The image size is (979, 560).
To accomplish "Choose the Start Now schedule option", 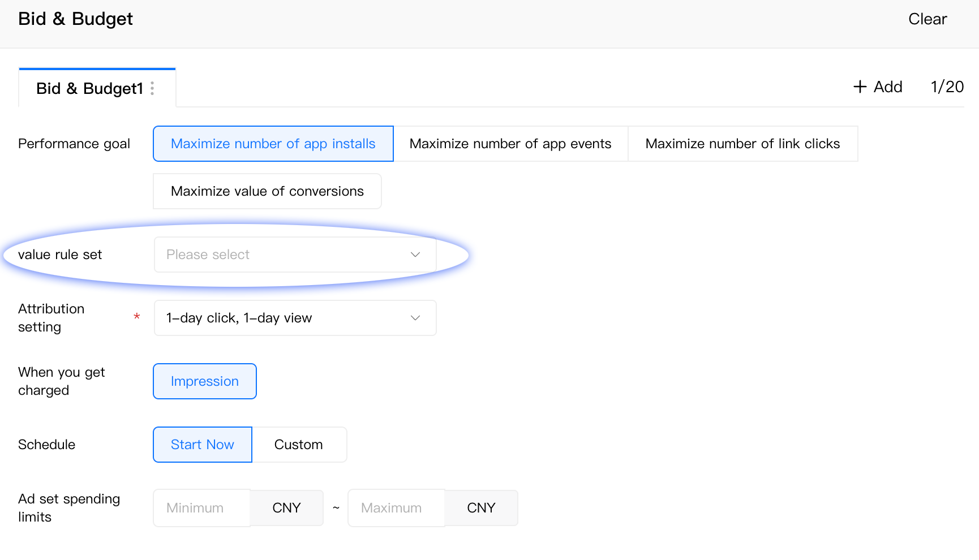I will [x=202, y=445].
